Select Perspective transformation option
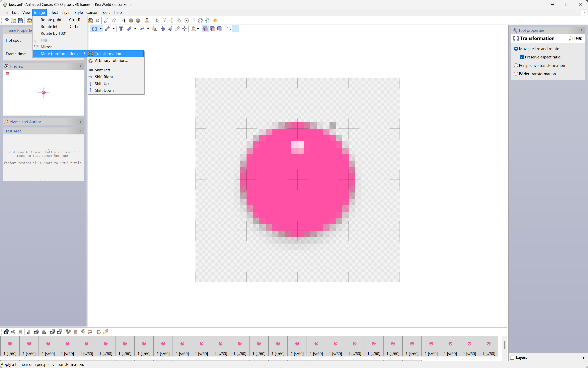Viewport: 588px width, 368px height. pos(516,65)
